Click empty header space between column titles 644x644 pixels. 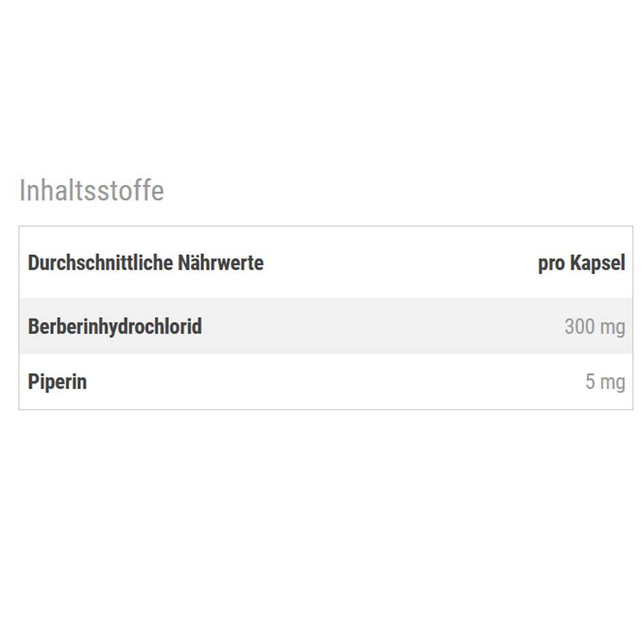[402, 263]
